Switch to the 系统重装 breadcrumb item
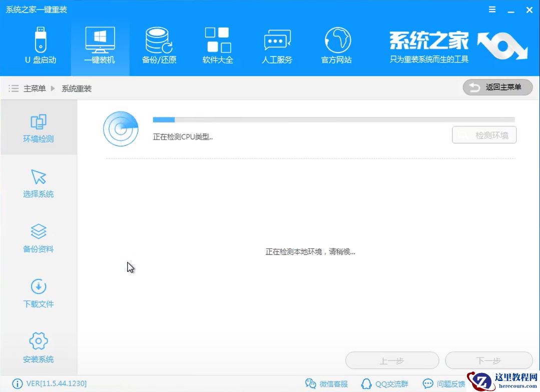 76,88
